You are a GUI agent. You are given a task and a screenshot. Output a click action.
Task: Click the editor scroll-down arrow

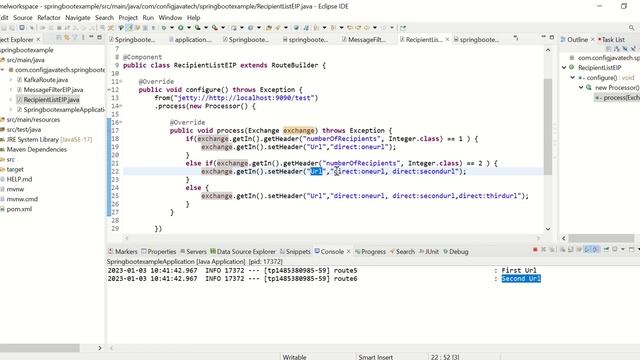548,229
